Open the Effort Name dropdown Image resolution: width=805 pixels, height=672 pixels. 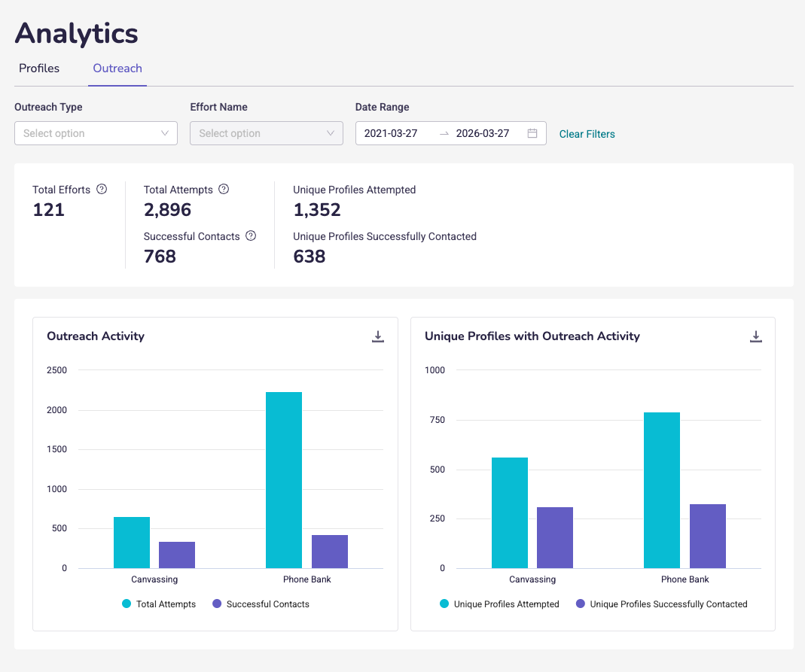[267, 133]
